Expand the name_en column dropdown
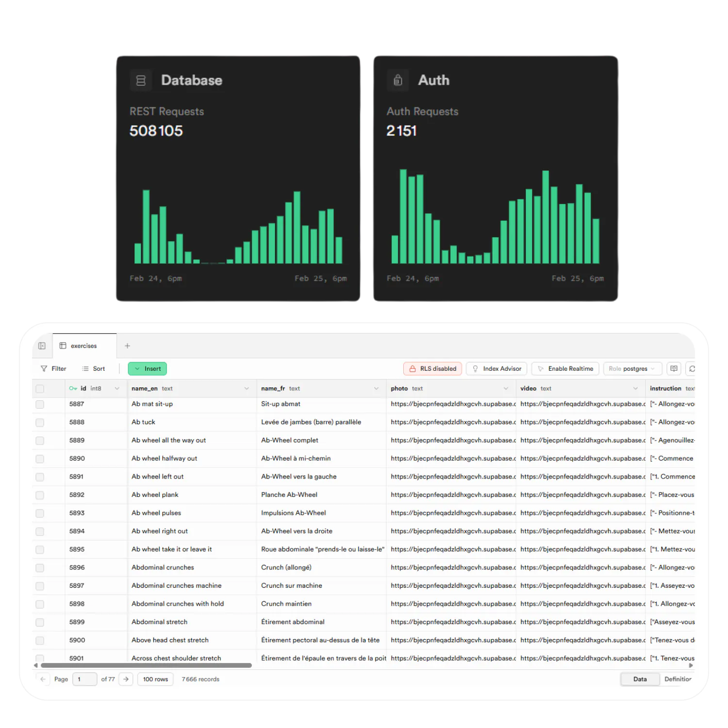Viewport: 728px width, 728px height. [247, 388]
